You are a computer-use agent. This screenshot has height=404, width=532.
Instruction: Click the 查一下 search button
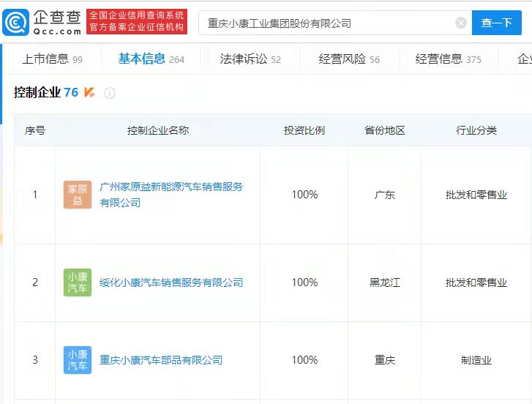496,23
